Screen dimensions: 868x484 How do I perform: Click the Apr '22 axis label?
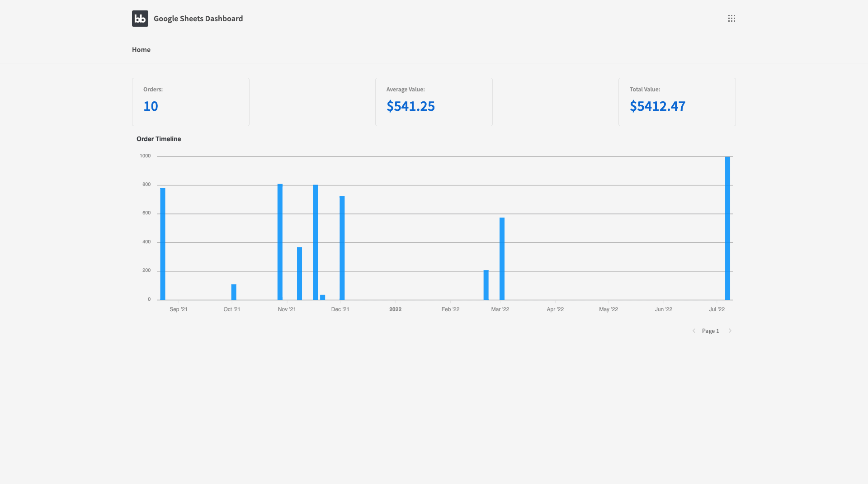(555, 309)
